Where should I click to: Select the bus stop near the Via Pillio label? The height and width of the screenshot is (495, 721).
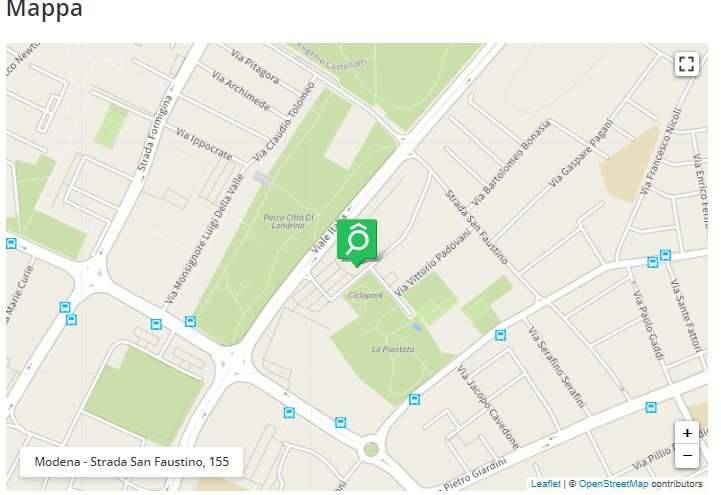pos(651,407)
